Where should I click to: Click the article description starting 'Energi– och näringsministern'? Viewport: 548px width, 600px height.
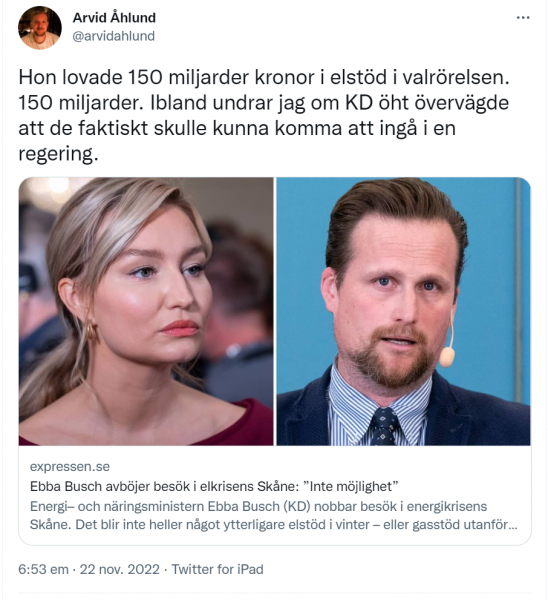point(274,515)
